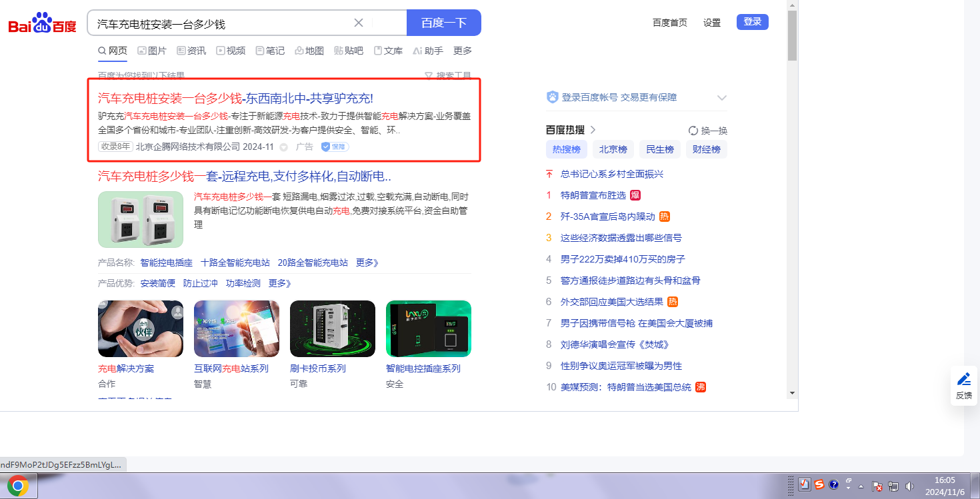This screenshot has width=980, height=499.
Task: Select the 网页 tab
Action: [x=113, y=51]
